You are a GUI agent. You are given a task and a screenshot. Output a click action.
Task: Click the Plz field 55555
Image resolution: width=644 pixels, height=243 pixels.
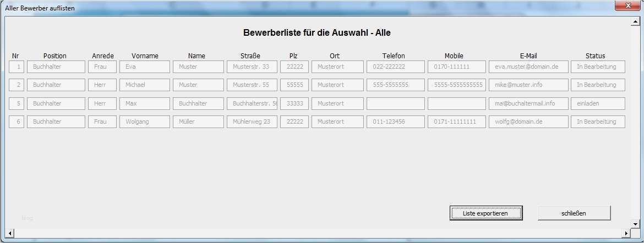click(x=294, y=85)
